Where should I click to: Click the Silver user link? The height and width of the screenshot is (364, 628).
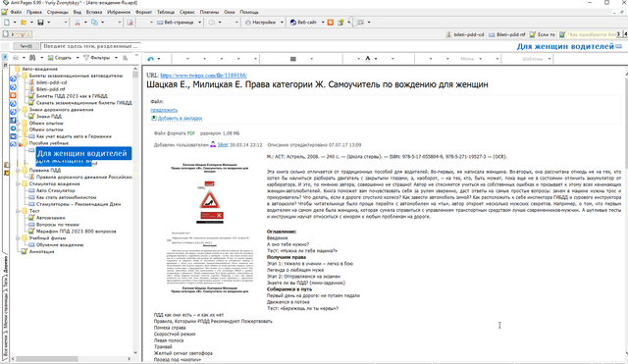(x=223, y=145)
